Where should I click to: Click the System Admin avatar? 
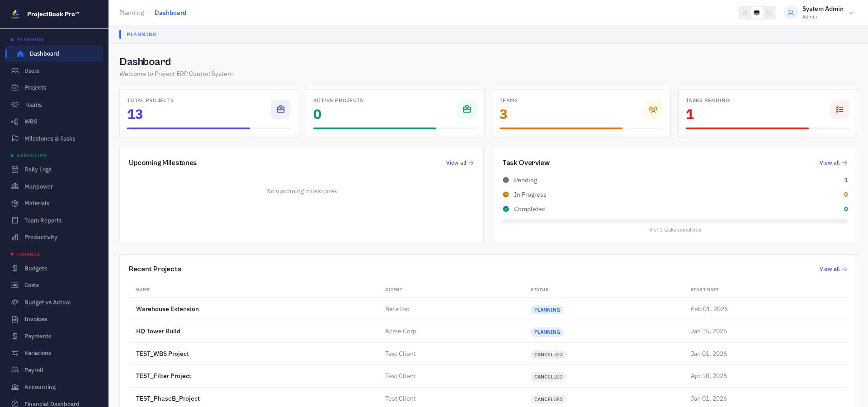[x=791, y=13]
